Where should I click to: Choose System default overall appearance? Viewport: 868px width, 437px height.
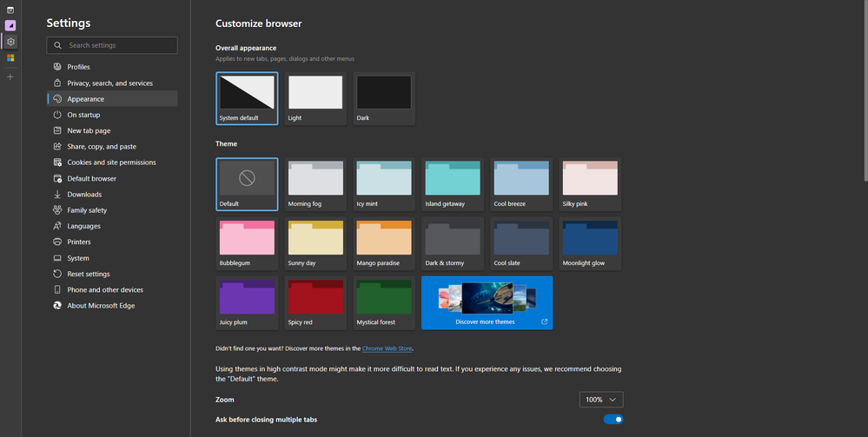click(247, 98)
